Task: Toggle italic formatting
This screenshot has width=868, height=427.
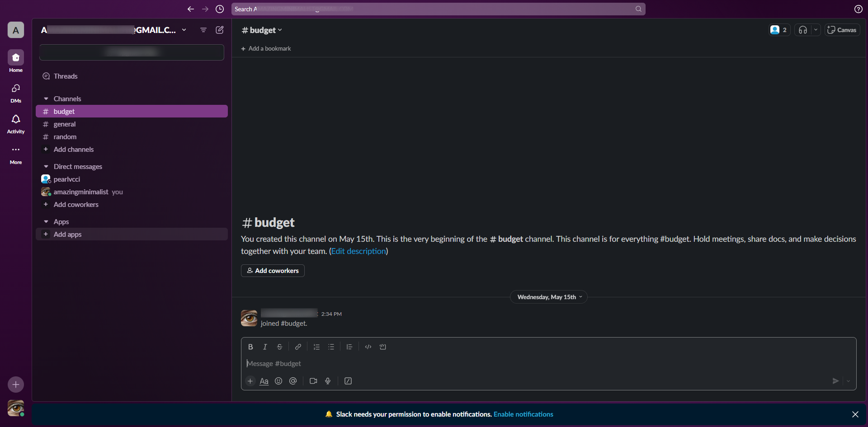Action: click(x=265, y=347)
